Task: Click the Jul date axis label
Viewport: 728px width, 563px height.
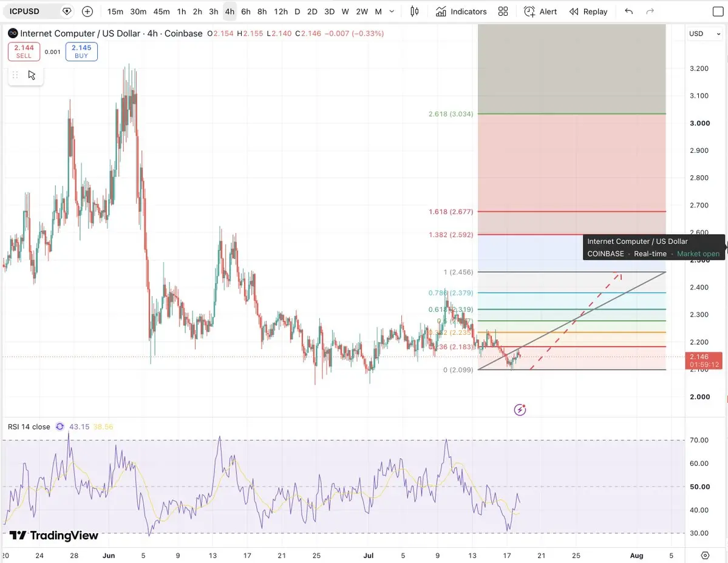Action: (x=369, y=556)
